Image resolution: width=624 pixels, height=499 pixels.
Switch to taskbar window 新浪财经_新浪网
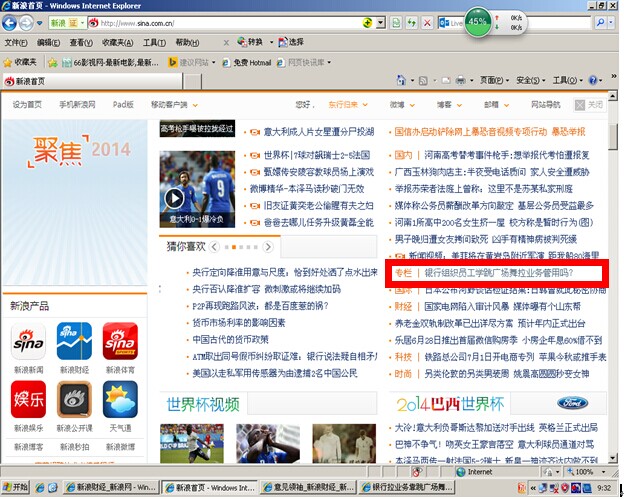pos(111,487)
